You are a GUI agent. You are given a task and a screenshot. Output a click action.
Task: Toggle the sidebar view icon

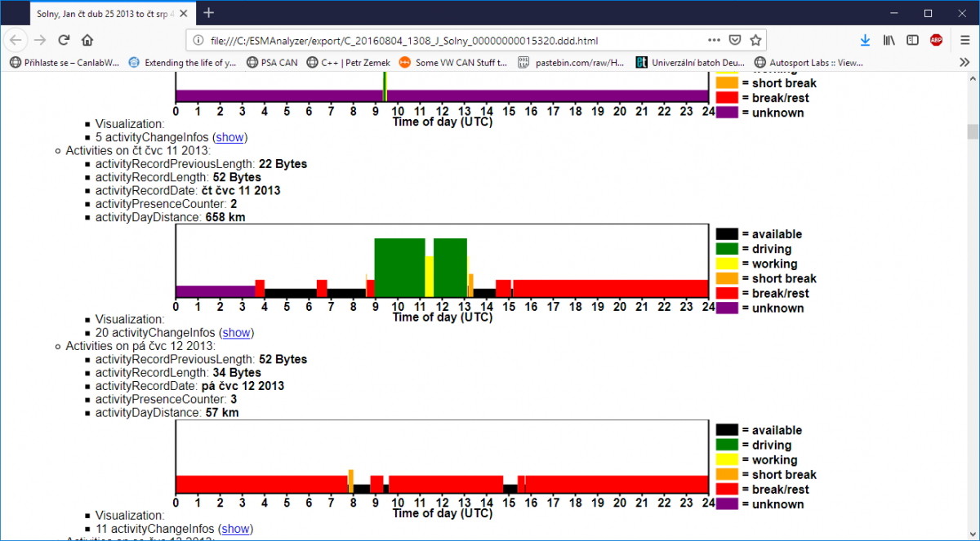[912, 40]
